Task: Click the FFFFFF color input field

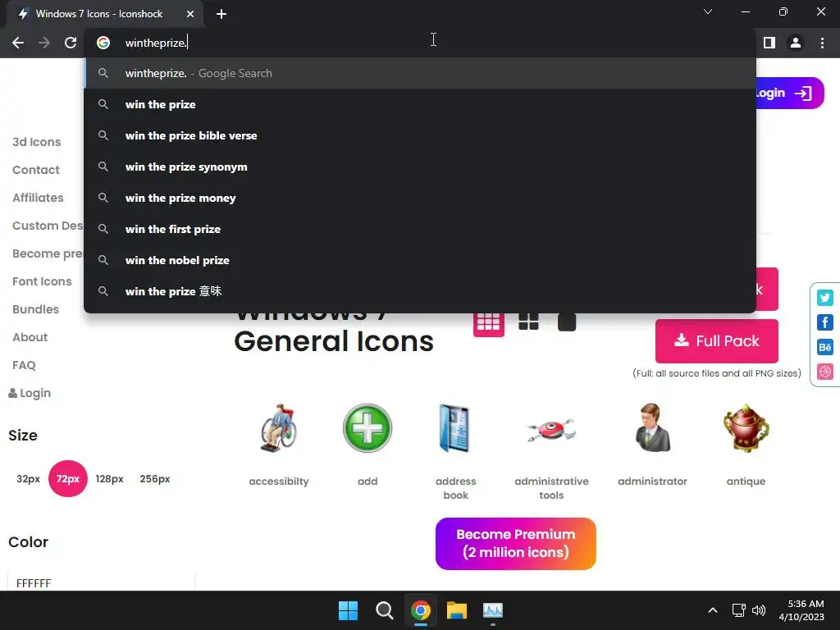Action: point(101,582)
